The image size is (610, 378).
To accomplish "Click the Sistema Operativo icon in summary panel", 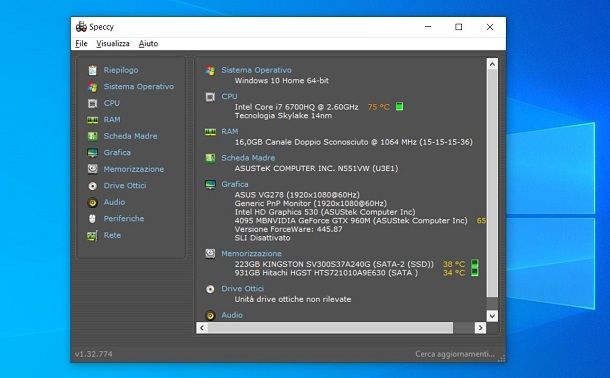I will 210,70.
